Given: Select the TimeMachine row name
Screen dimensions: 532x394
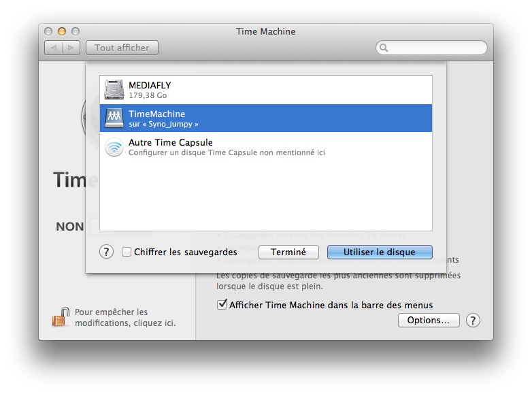Looking at the screenshot, I should (x=156, y=114).
